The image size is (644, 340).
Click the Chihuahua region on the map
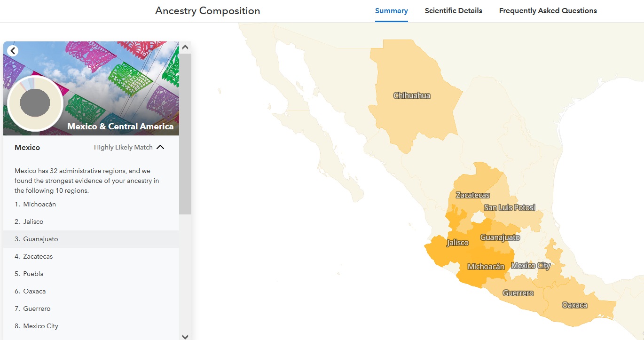[x=412, y=95]
